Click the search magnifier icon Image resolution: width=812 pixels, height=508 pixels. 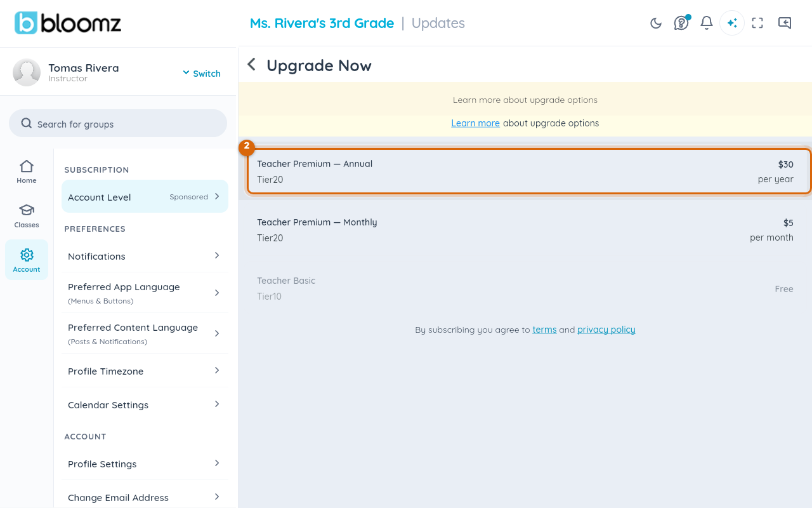(x=27, y=123)
